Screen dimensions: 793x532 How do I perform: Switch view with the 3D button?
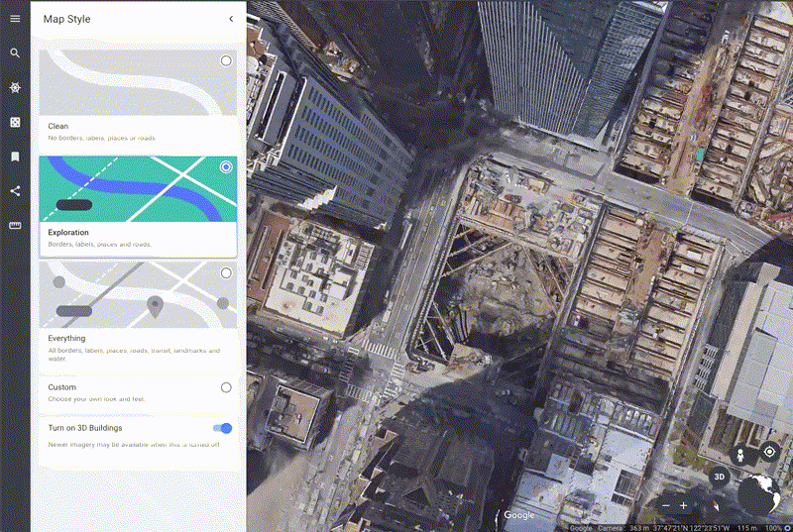coord(720,477)
